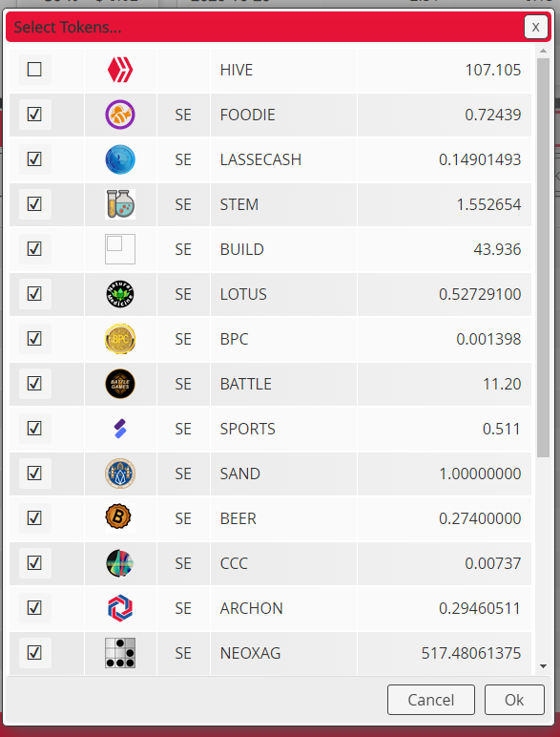Enable the HIVE token checkbox
560x737 pixels.
(34, 70)
